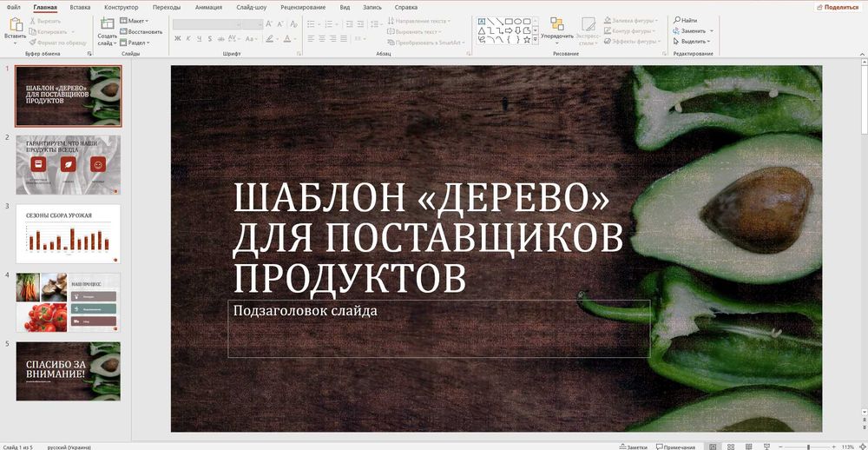This screenshot has height=450, width=868.
Task: Click the Упорядочить (Arrange) icon
Action: [x=557, y=23]
